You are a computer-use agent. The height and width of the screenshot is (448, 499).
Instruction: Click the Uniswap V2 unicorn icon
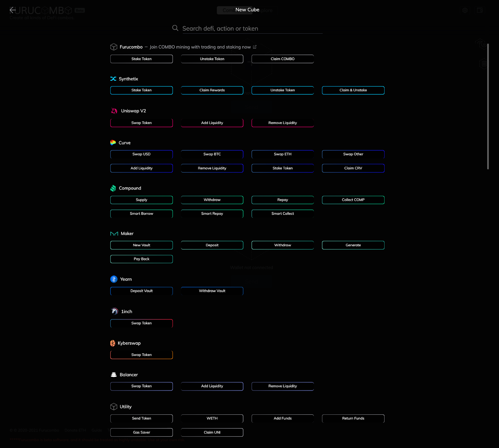pyautogui.click(x=114, y=111)
